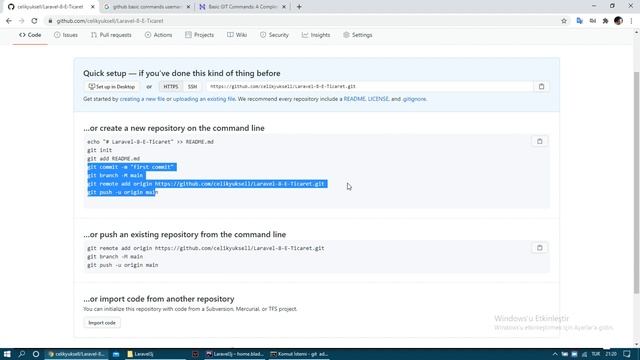Open the LICENSE link
This screenshot has width=640, height=360.
(378, 99)
